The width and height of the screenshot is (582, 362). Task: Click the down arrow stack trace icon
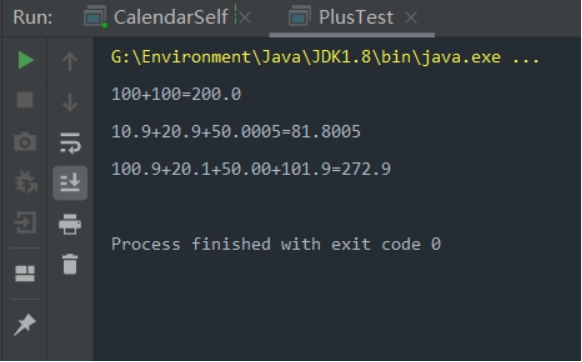70,102
